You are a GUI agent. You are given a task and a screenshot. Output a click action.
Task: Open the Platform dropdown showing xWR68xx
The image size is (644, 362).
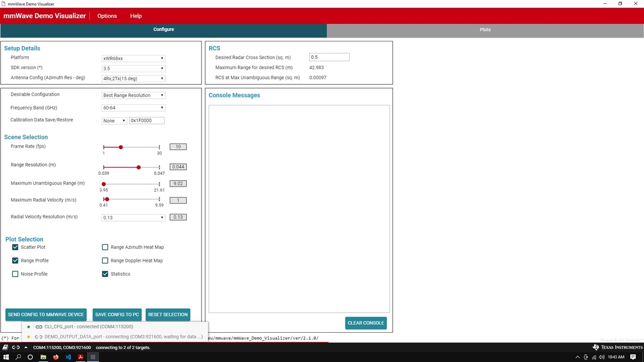coord(134,59)
